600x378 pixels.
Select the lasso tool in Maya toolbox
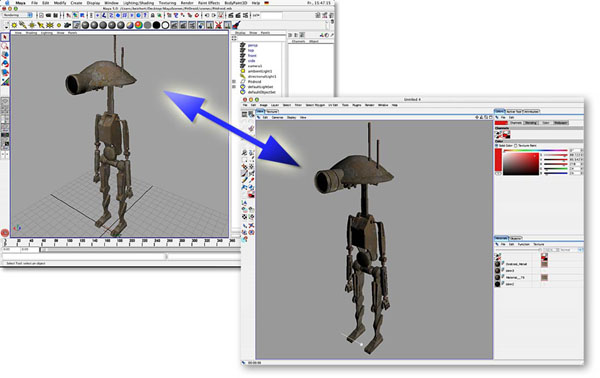5,46
